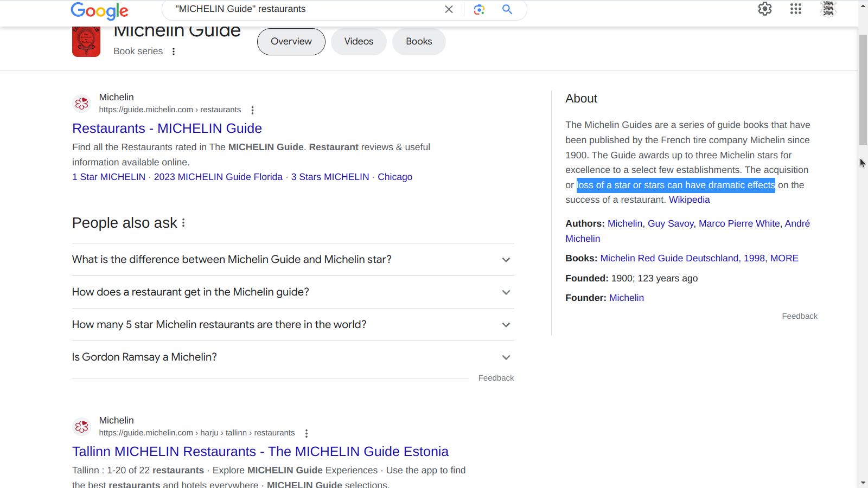Click the harju › tallinn › restaurants URL
The image size is (868, 488).
pos(197,433)
